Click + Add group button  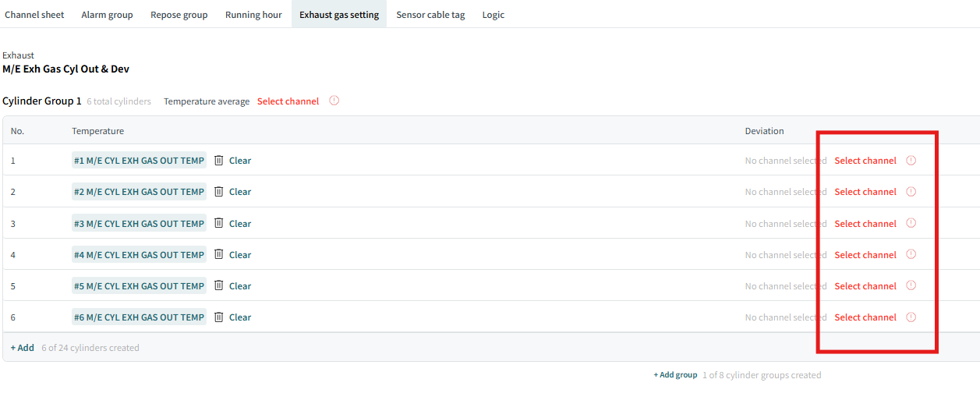(x=675, y=375)
